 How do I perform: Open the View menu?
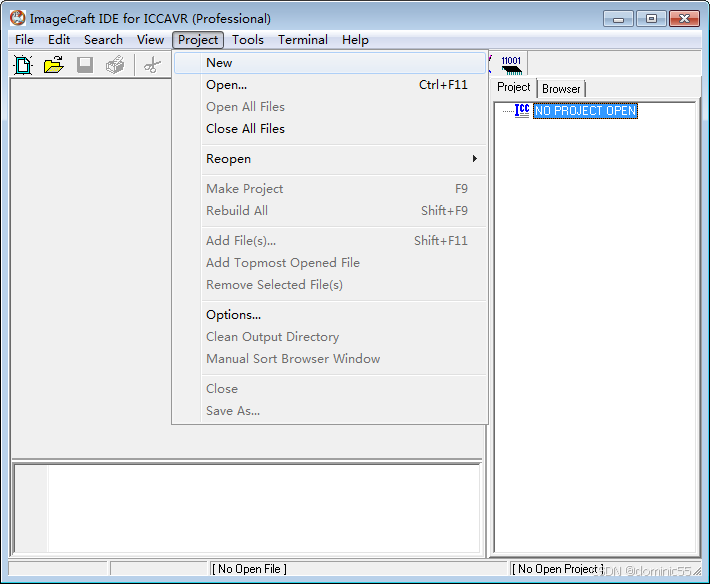(x=150, y=40)
